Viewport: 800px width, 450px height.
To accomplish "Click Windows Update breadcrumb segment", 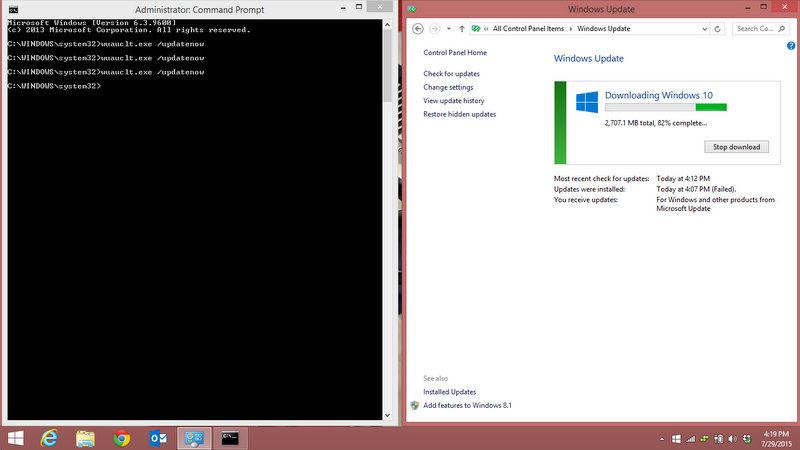I will click(604, 29).
